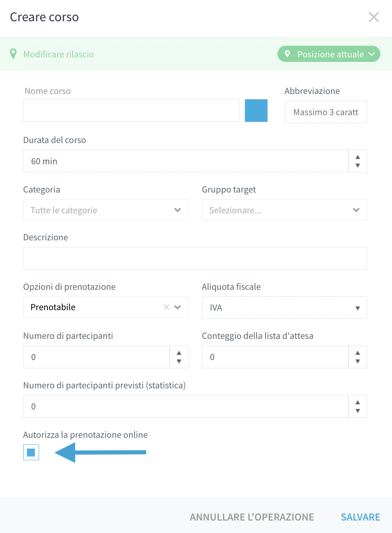Open the blue course color swatch

pyautogui.click(x=256, y=111)
